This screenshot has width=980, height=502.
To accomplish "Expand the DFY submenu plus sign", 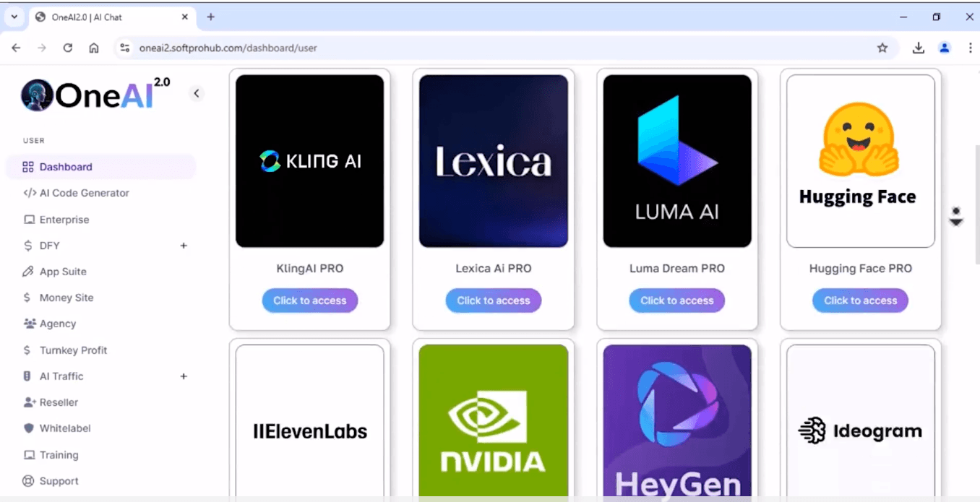I will pyautogui.click(x=184, y=246).
